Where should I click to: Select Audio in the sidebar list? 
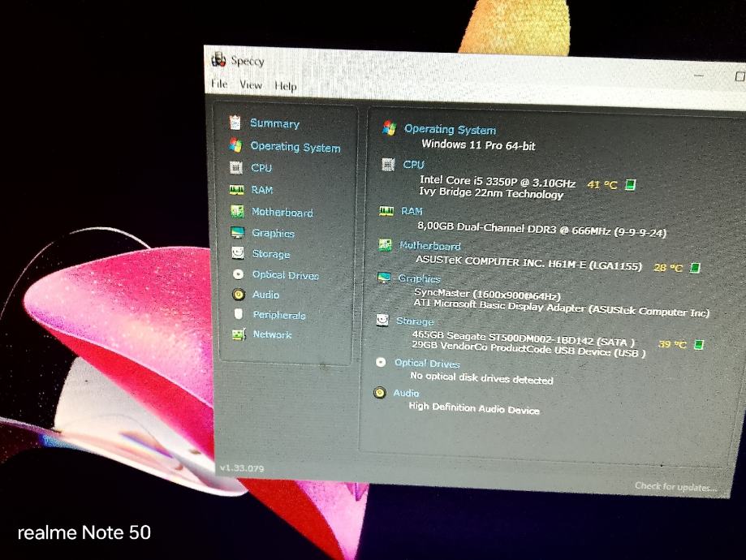pyautogui.click(x=265, y=295)
